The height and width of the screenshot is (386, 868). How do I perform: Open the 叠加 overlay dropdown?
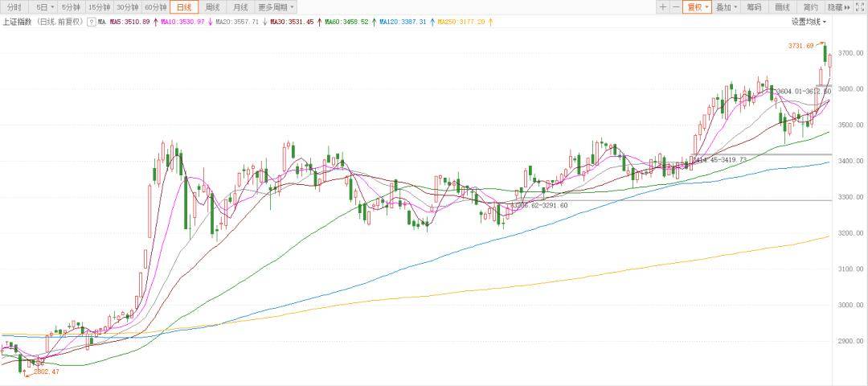(x=727, y=7)
